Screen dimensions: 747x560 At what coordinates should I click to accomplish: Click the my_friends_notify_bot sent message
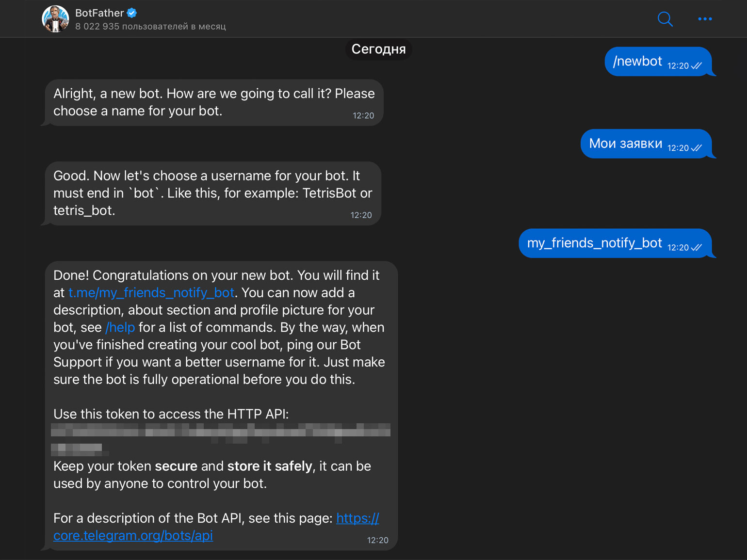(594, 243)
